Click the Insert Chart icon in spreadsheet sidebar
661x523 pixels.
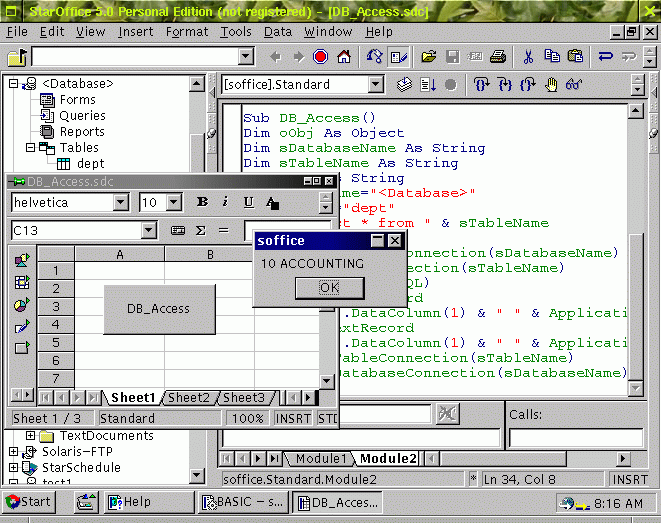click(22, 304)
